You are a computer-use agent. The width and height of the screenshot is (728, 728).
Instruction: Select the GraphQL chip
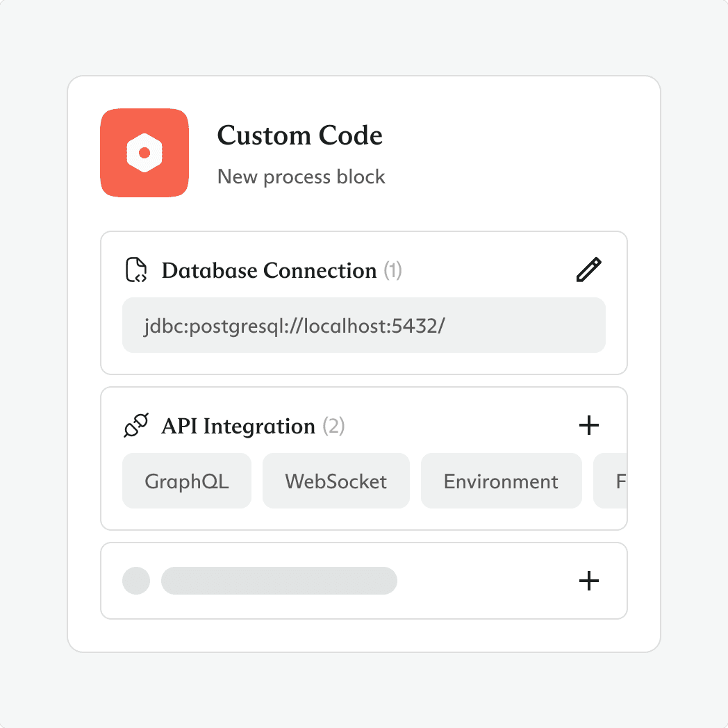coord(186,481)
